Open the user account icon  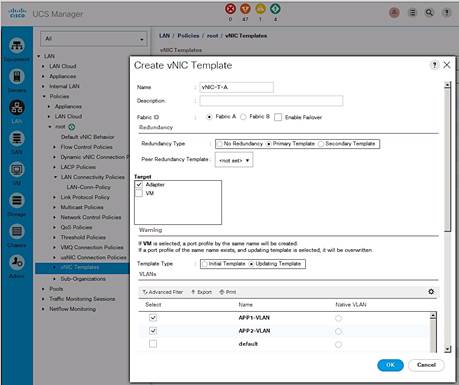(394, 13)
